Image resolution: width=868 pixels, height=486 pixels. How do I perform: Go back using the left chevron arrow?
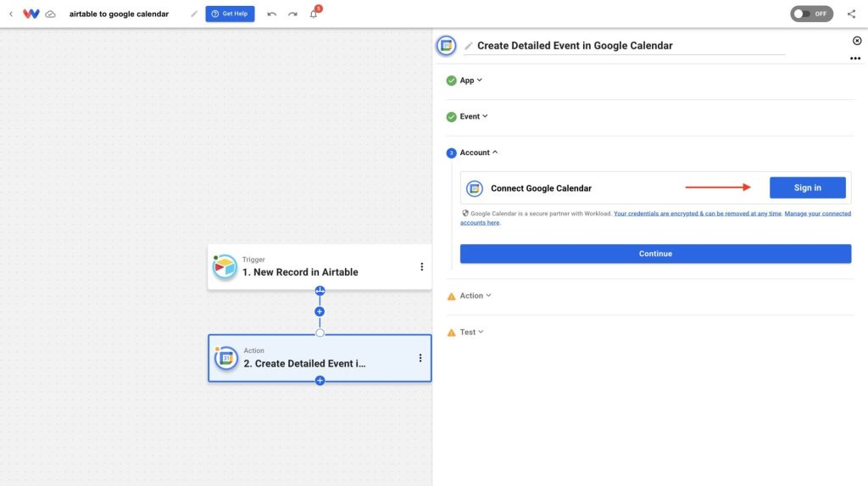click(x=11, y=14)
